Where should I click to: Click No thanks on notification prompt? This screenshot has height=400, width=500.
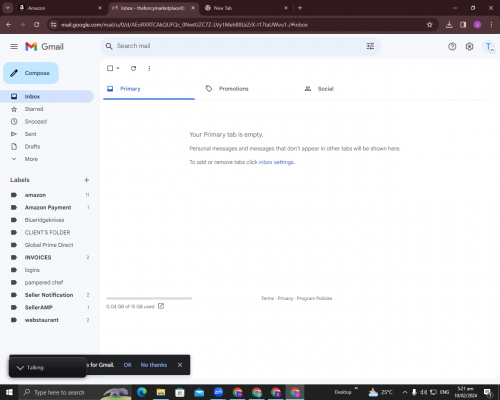[154, 365]
